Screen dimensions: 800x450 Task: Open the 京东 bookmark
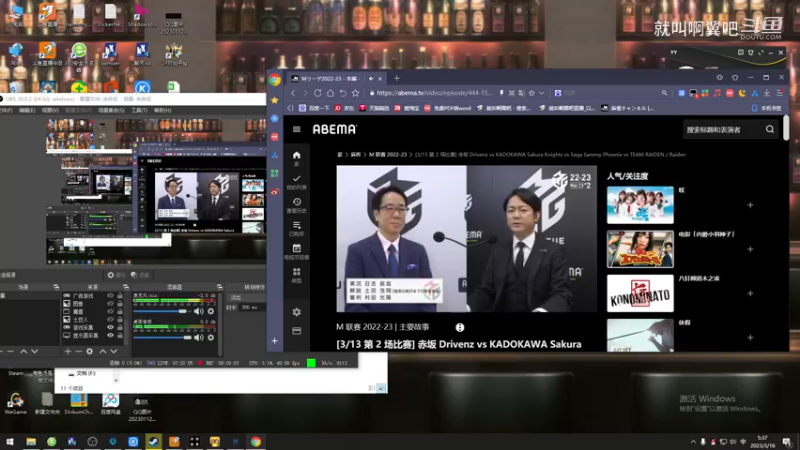(344, 108)
